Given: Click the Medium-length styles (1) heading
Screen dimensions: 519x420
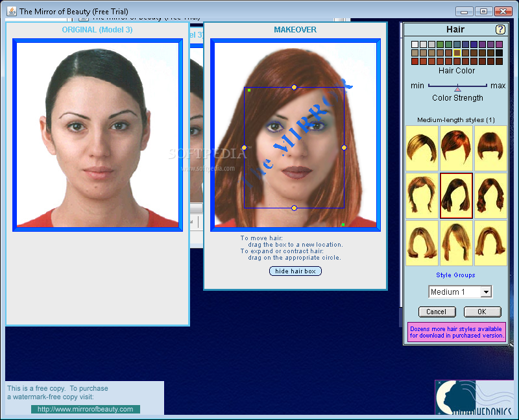Looking at the screenshot, I should [456, 120].
